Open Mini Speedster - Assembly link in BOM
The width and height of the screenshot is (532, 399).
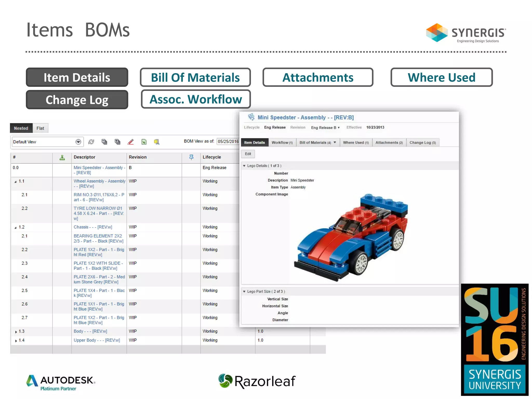click(99, 170)
